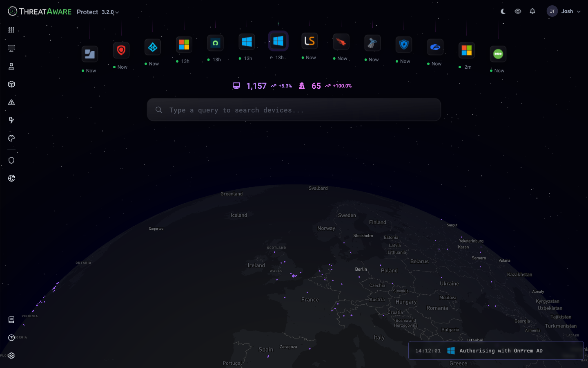Open the globe with lock icon
The height and width of the screenshot is (368, 588).
(x=11, y=178)
